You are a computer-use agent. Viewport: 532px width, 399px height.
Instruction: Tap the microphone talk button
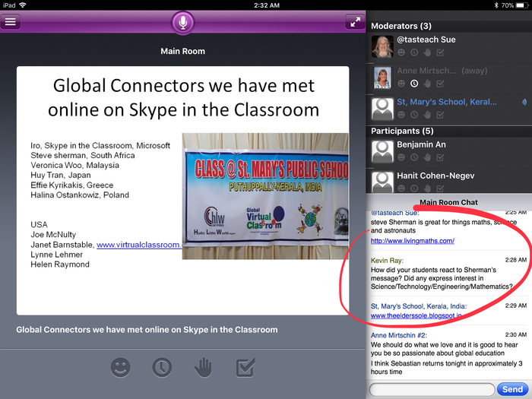point(182,22)
